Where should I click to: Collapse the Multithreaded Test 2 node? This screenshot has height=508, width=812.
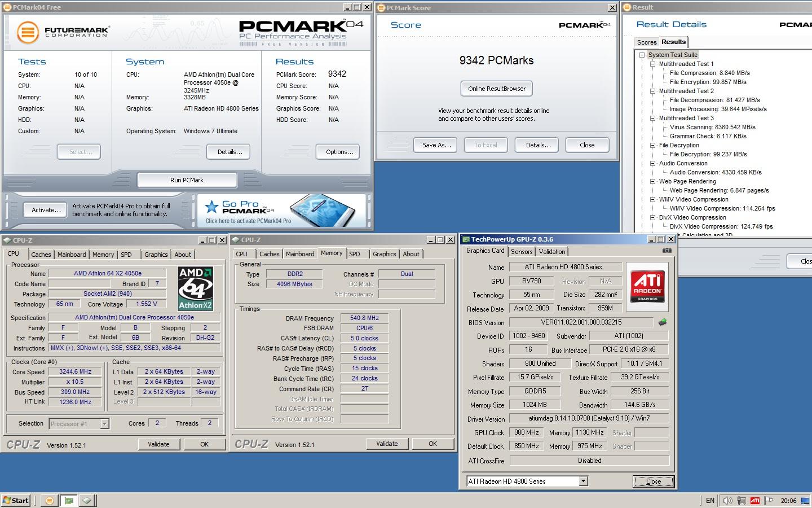pos(653,91)
